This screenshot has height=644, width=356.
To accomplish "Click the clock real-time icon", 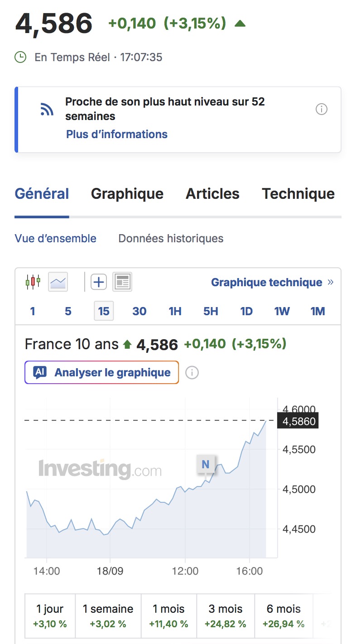I will pos(20,57).
